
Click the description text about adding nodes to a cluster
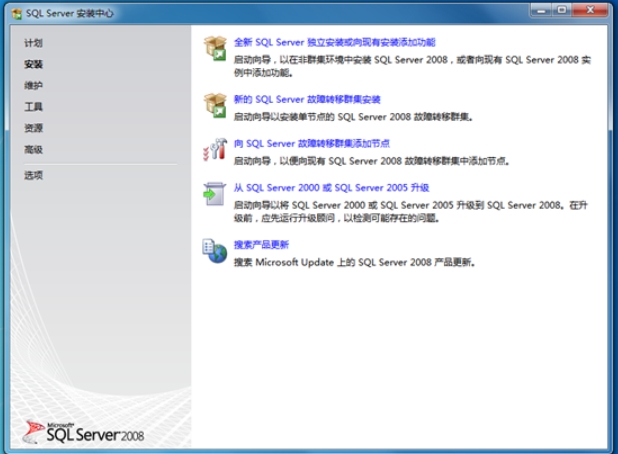(x=372, y=161)
